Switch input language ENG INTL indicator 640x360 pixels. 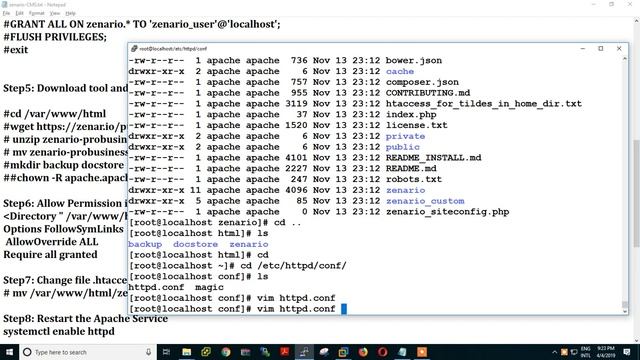pos(586,352)
